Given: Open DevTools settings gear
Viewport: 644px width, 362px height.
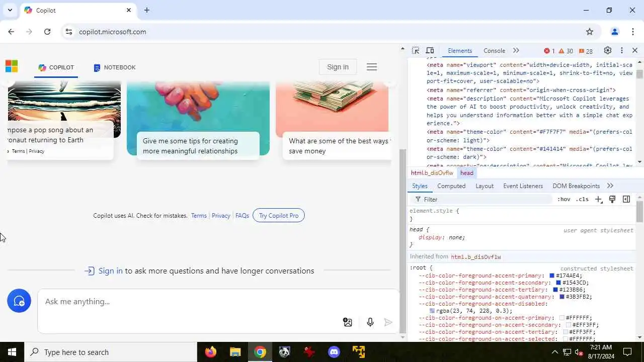Looking at the screenshot, I should coord(608,51).
